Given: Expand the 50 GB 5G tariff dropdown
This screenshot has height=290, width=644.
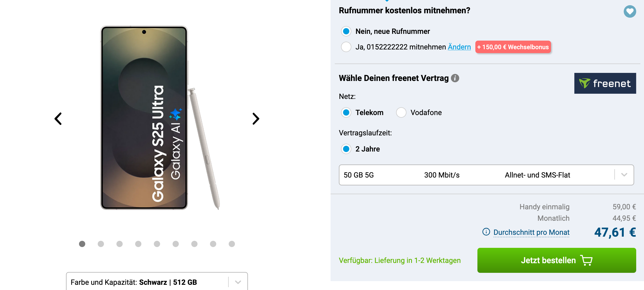Looking at the screenshot, I should coord(486,175).
